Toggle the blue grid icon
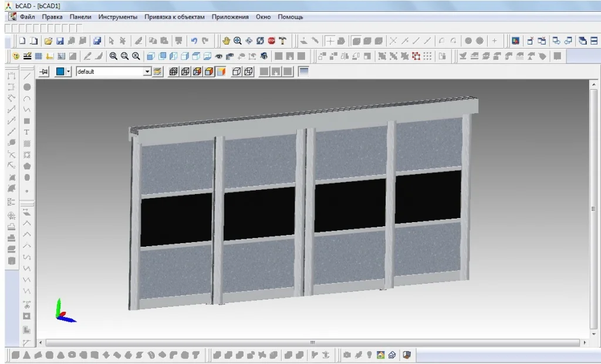This screenshot has width=601, height=364. [38, 56]
